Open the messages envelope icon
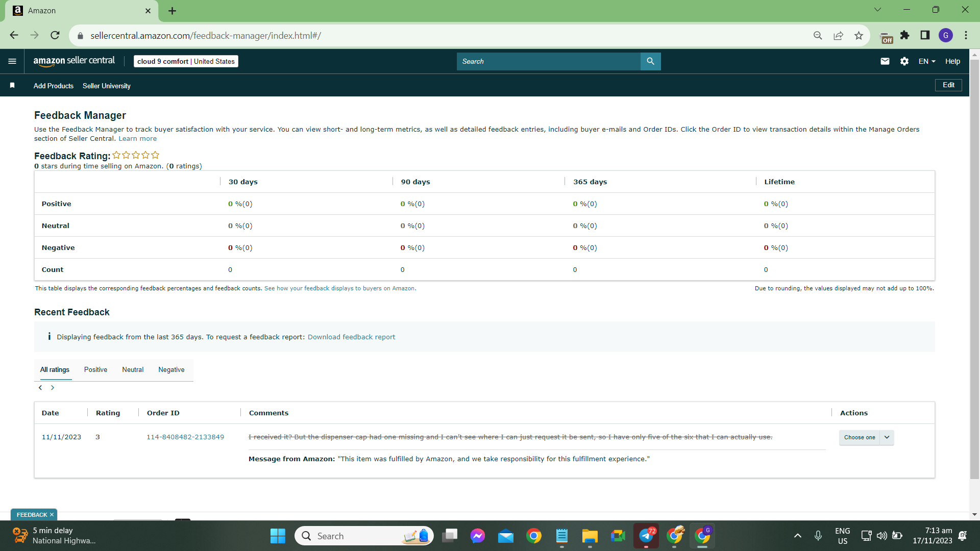This screenshot has width=980, height=551. coord(885,61)
